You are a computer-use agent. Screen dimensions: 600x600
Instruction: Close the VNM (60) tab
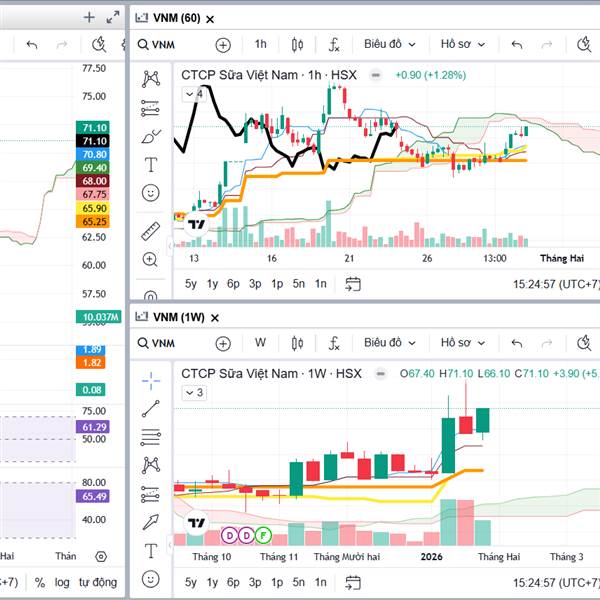[210, 19]
